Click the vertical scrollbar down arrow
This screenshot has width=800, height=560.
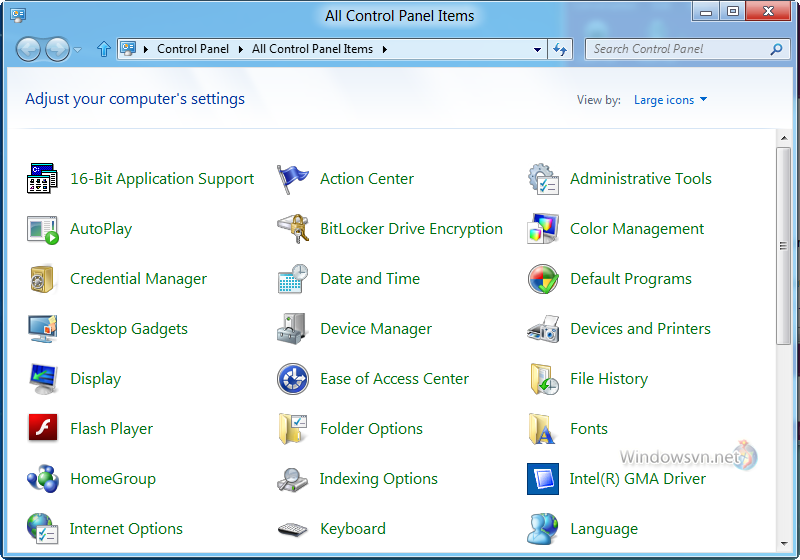(x=784, y=544)
